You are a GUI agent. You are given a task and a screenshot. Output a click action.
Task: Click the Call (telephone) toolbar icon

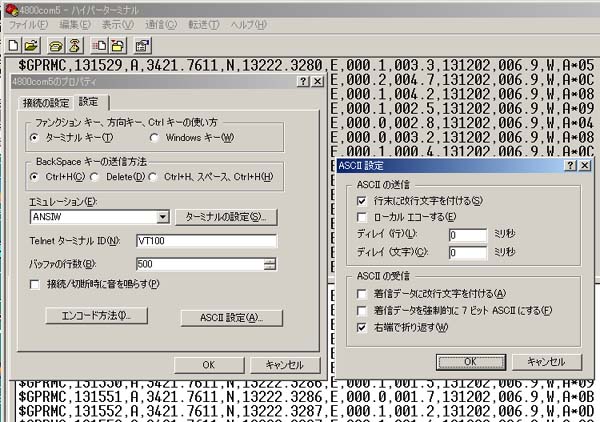tap(56, 46)
